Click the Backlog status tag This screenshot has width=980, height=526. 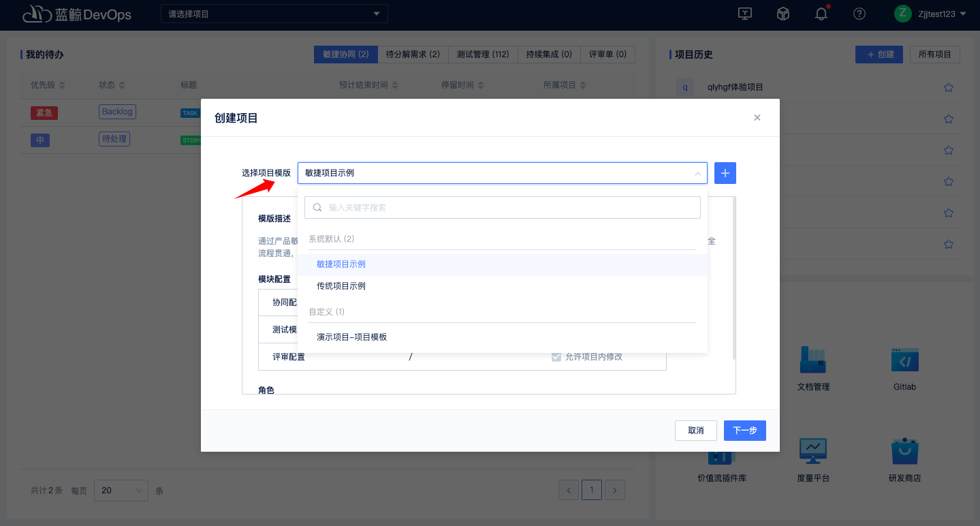(x=117, y=112)
